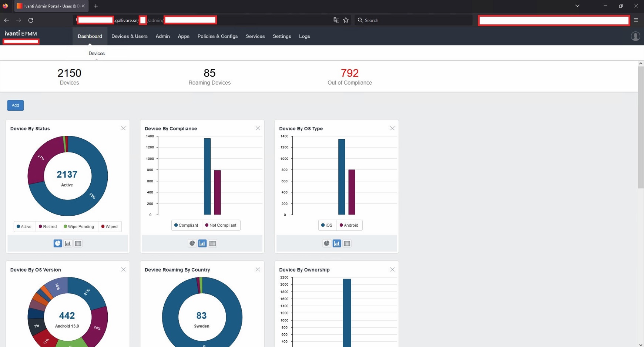The image size is (644, 347).
Task: Open the Logs menu
Action: click(x=305, y=36)
